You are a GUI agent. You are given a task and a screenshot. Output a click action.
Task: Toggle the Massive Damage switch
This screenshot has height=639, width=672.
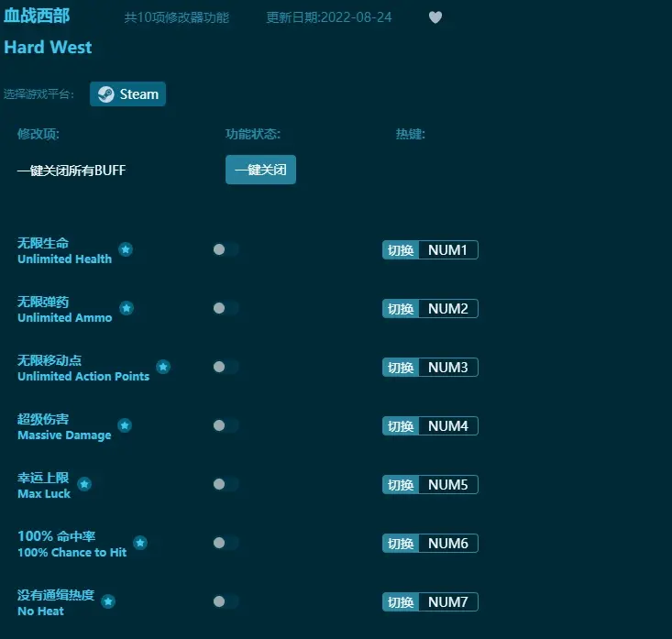tap(226, 425)
